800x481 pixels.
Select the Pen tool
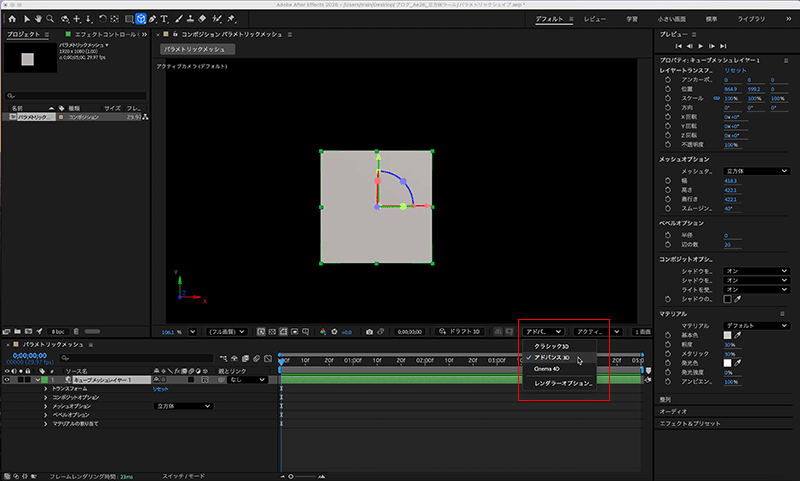pos(152,18)
